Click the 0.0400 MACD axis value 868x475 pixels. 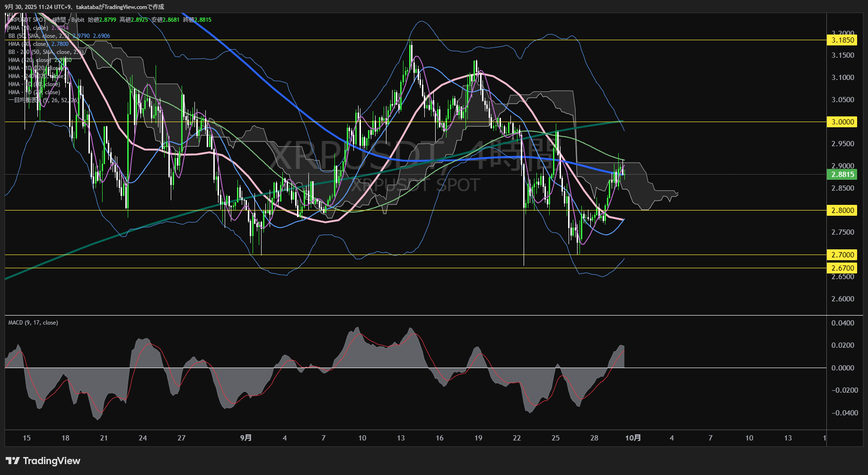coord(843,323)
